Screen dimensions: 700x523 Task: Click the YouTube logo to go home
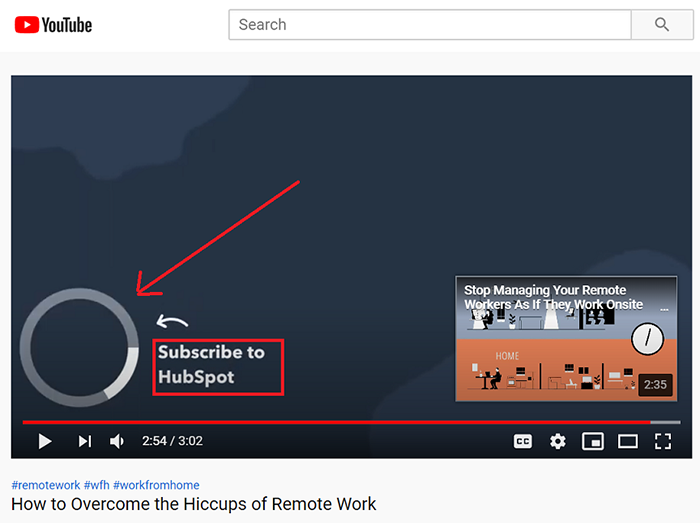coord(54,24)
